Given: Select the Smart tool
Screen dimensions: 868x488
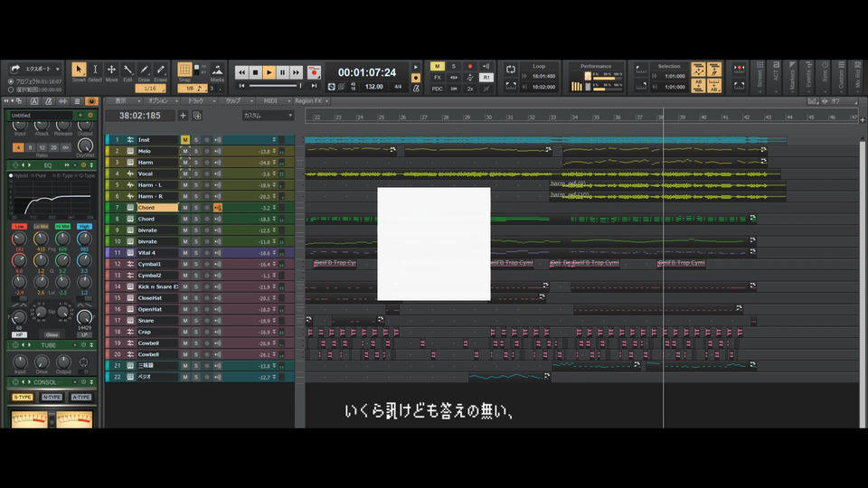Looking at the screenshot, I should [x=79, y=71].
